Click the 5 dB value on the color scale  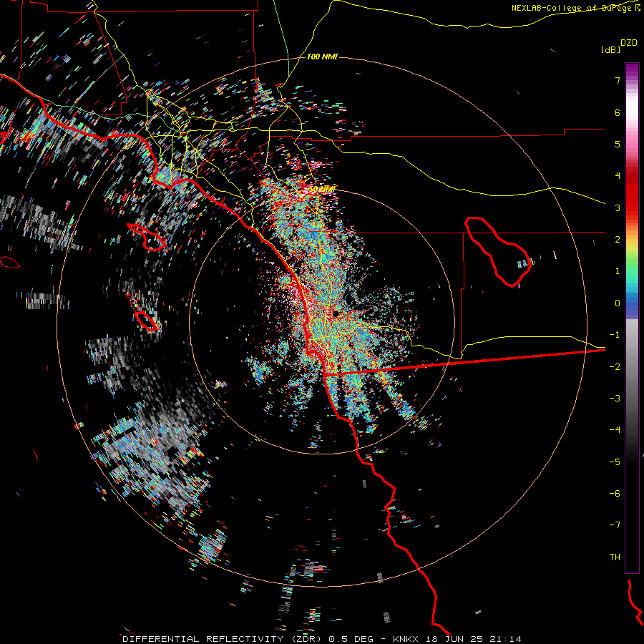[x=618, y=144]
